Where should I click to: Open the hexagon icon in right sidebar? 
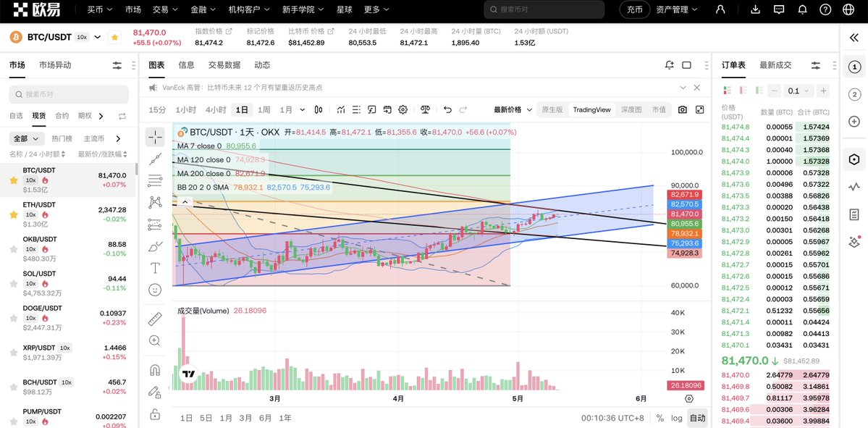coord(854,159)
